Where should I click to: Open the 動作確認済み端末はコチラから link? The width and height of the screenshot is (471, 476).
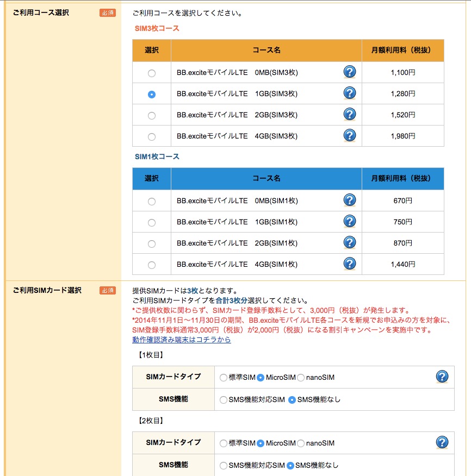point(182,340)
